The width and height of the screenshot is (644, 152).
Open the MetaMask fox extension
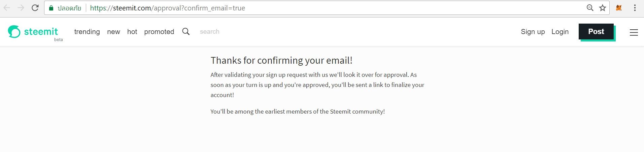click(619, 8)
